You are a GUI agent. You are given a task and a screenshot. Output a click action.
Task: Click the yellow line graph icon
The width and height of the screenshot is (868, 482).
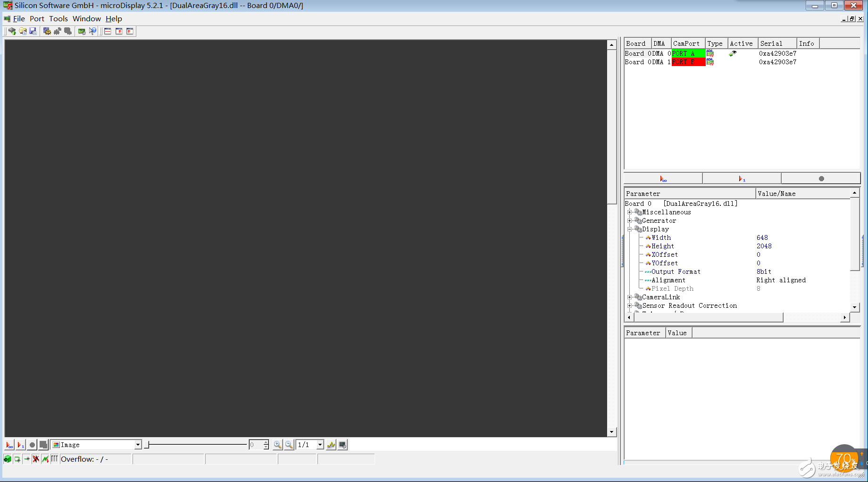coord(331,445)
